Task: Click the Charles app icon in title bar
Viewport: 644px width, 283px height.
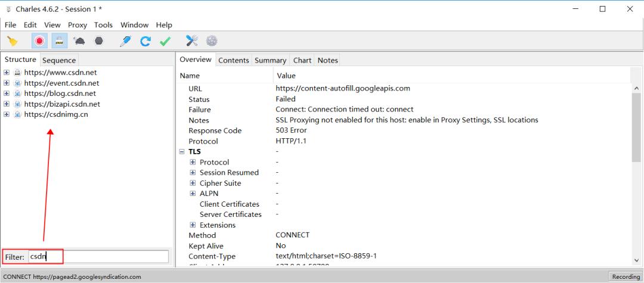Action: click(x=8, y=9)
